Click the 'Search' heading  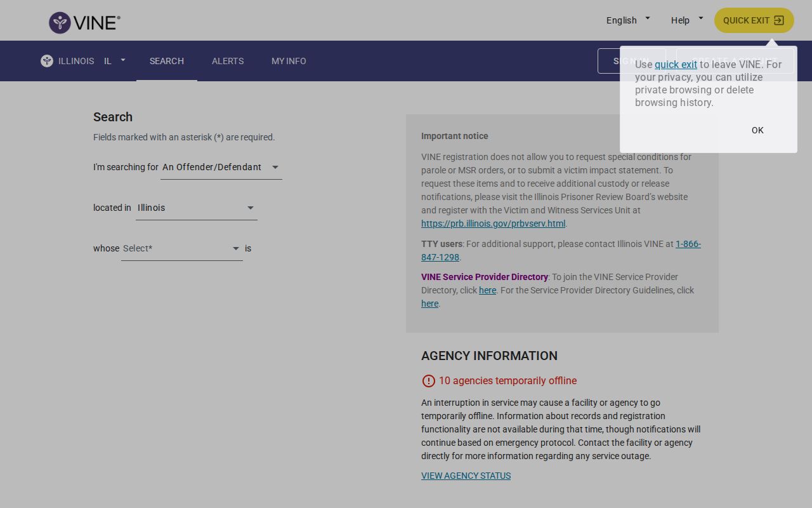point(113,117)
